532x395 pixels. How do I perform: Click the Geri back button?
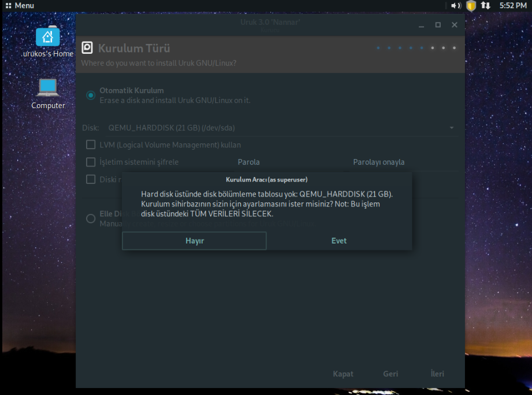point(390,374)
